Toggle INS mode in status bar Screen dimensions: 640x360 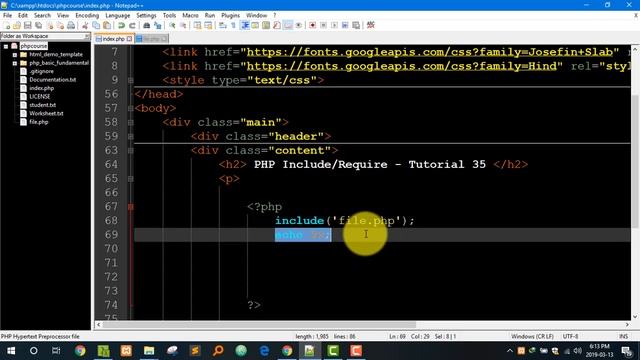coord(623,336)
